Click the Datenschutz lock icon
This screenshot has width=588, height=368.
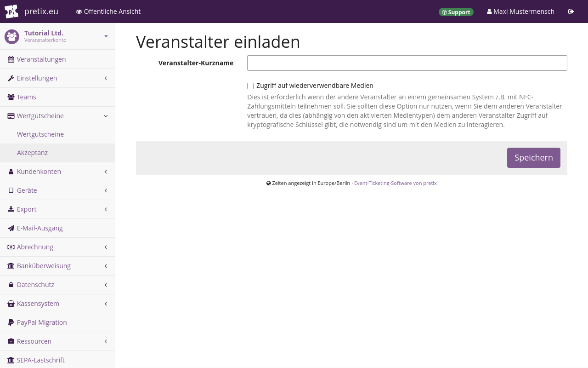tap(11, 285)
